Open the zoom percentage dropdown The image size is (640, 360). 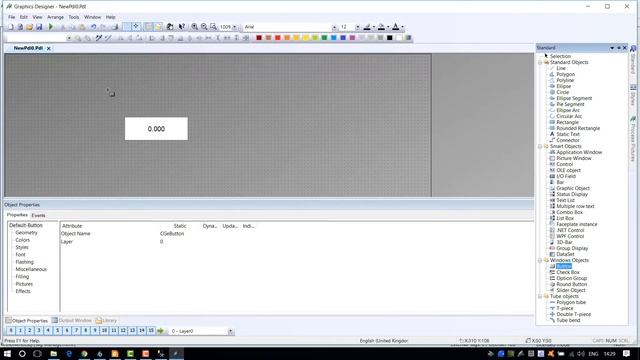pyautogui.click(x=235, y=27)
